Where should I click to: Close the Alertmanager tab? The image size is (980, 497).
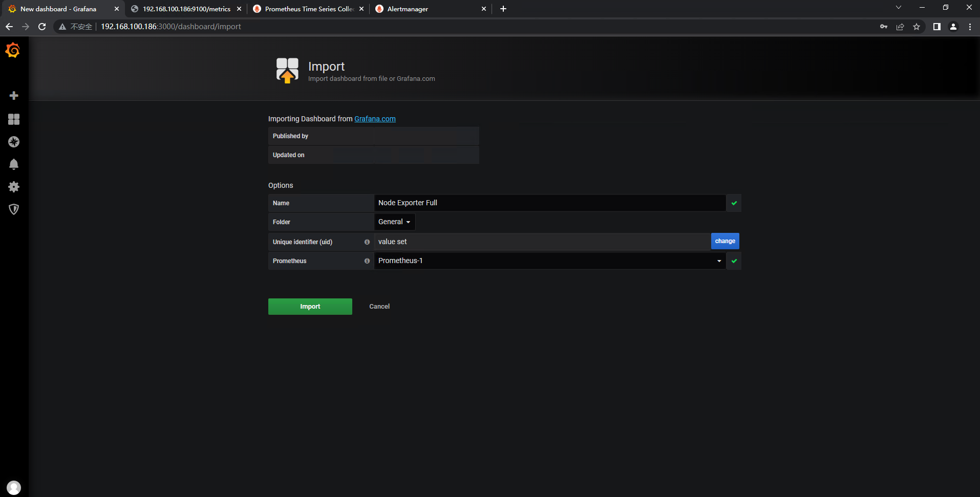tap(484, 9)
